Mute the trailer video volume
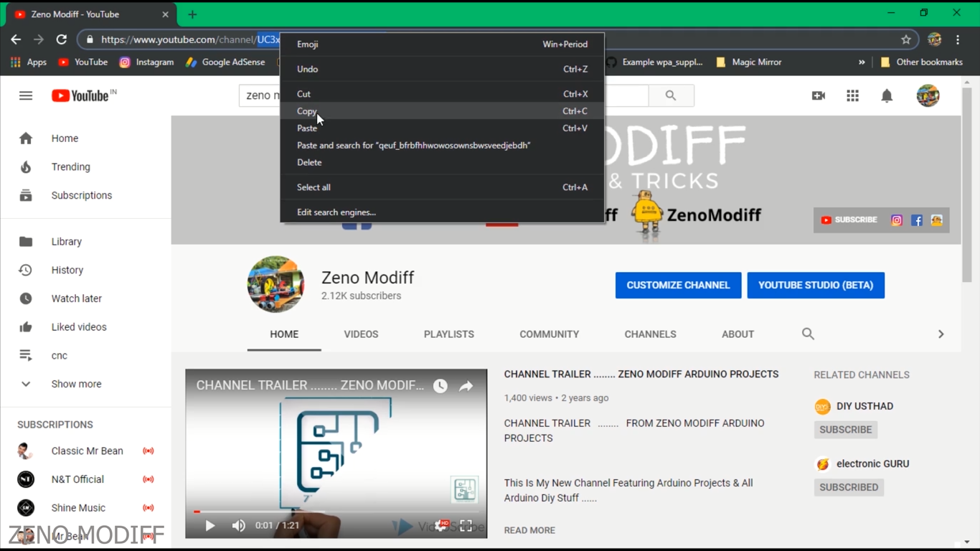 [x=239, y=526]
